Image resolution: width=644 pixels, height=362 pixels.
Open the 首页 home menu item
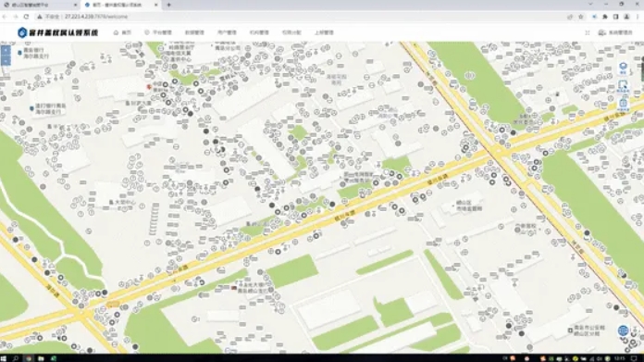pos(122,32)
